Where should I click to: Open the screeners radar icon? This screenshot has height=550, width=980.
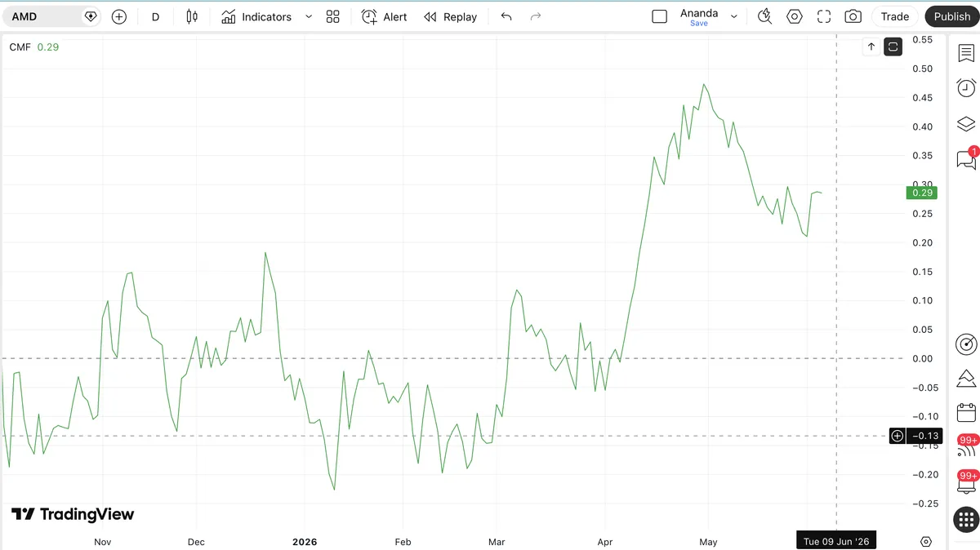point(966,344)
